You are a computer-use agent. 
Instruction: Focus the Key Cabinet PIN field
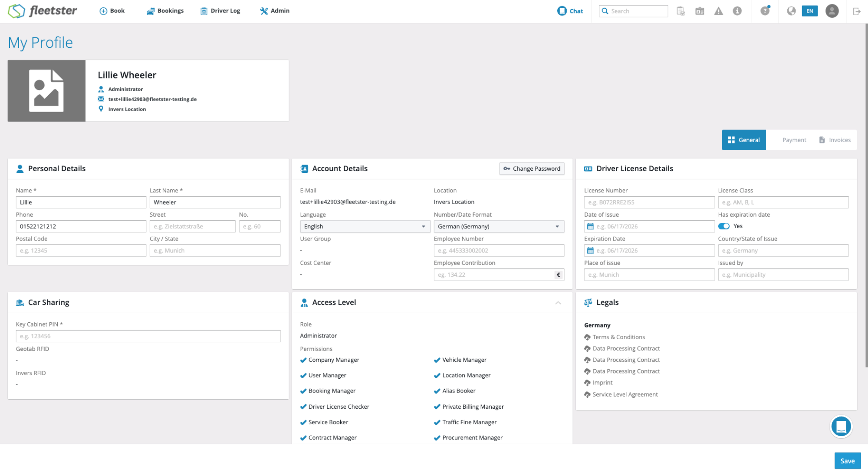point(148,336)
